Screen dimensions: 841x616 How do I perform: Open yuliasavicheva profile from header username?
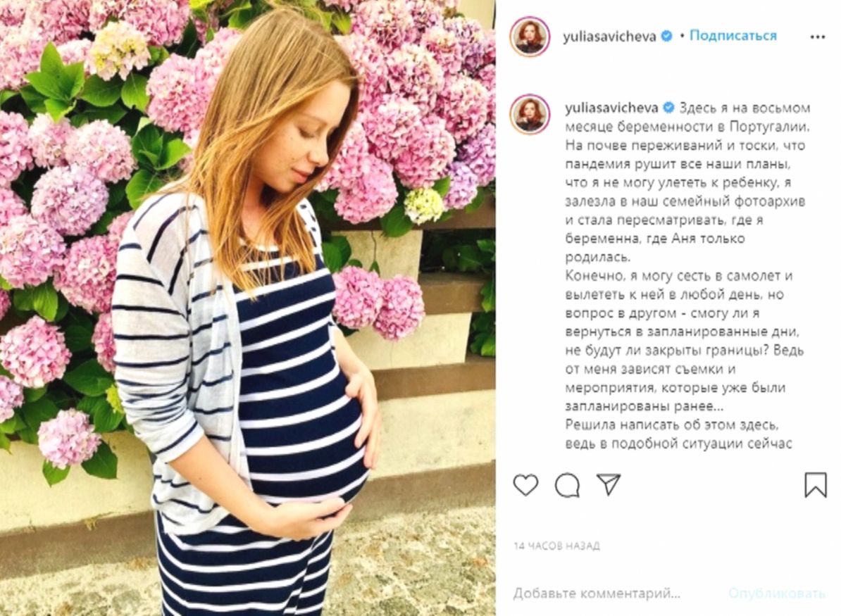coord(609,37)
